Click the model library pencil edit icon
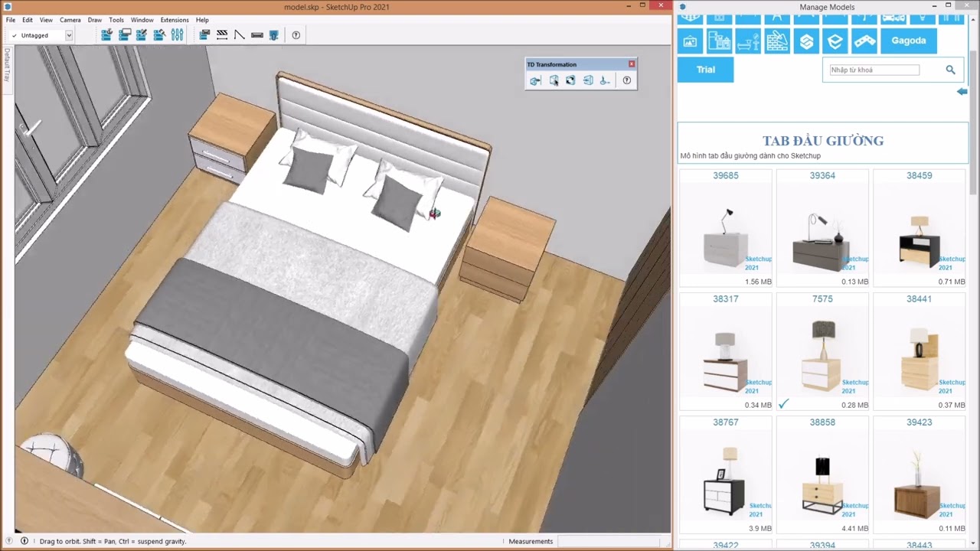 tap(142, 34)
